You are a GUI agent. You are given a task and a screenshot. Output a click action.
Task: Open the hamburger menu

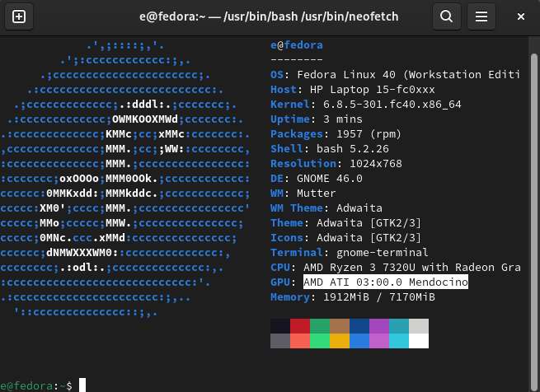coord(481,16)
